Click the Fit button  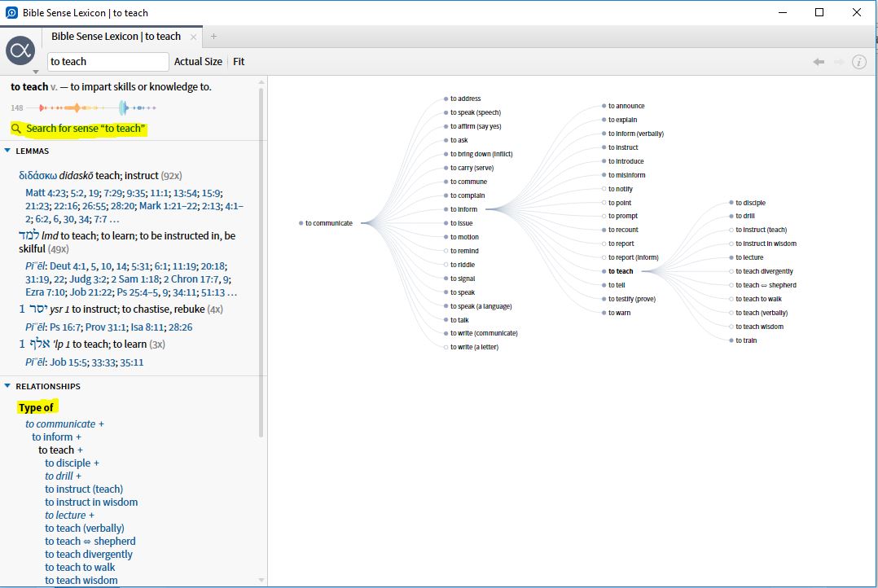point(239,62)
